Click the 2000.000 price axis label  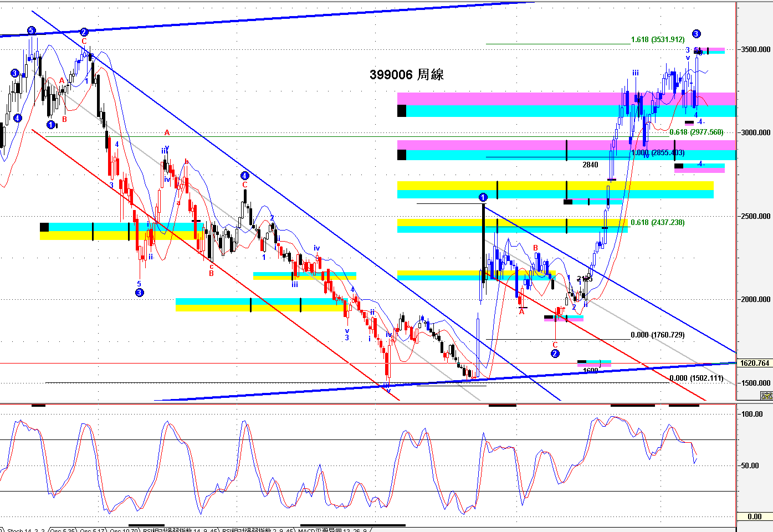click(756, 299)
